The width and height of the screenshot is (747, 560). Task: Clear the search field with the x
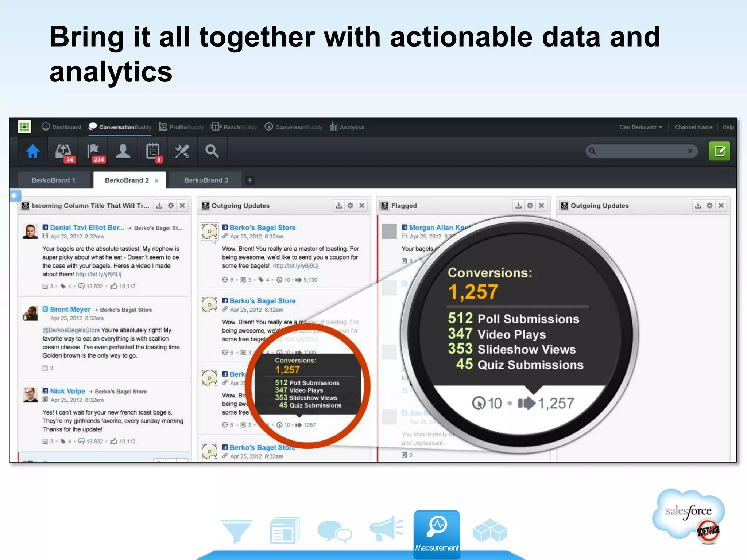click(x=690, y=151)
